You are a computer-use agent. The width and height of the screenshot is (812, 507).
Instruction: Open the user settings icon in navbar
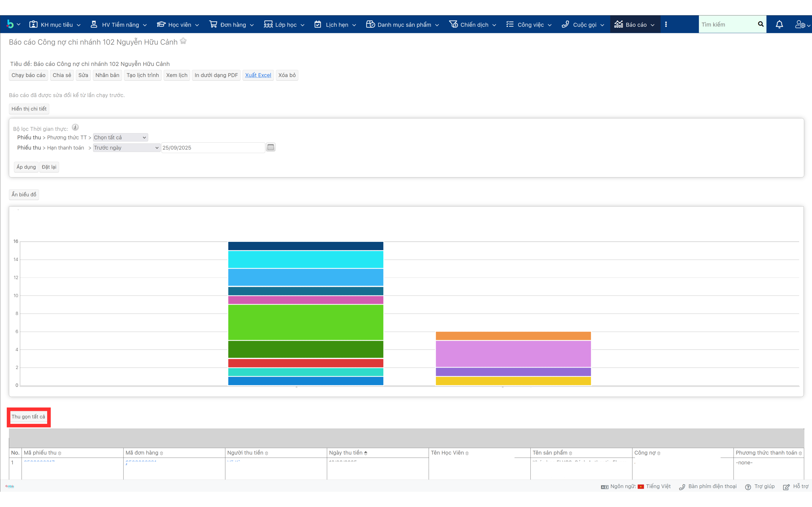coord(800,25)
